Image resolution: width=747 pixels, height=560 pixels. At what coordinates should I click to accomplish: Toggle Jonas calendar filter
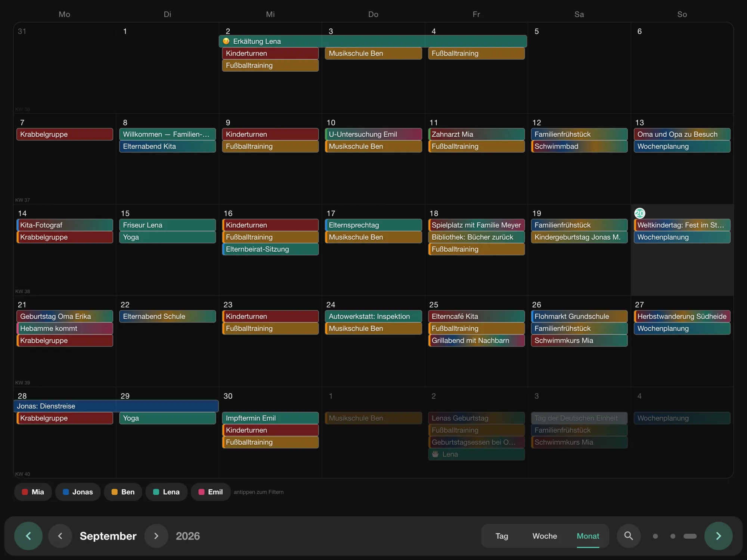[x=78, y=492]
